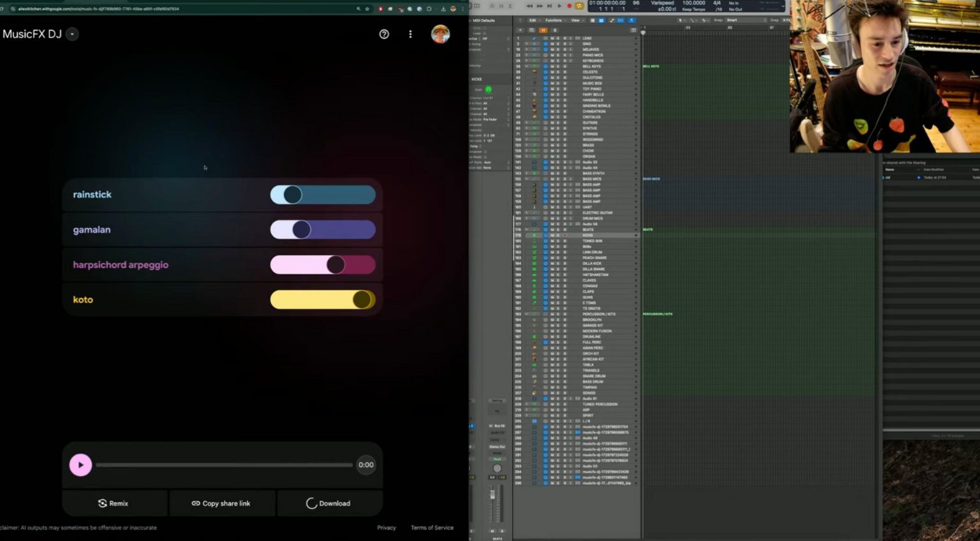Open the View menu in the tracks area

[x=575, y=20]
